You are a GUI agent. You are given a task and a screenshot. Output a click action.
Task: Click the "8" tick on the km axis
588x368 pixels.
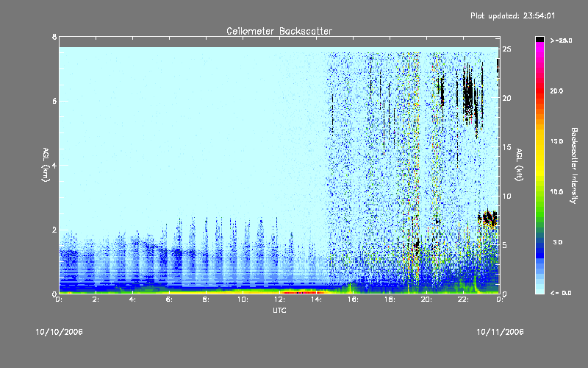click(x=54, y=37)
